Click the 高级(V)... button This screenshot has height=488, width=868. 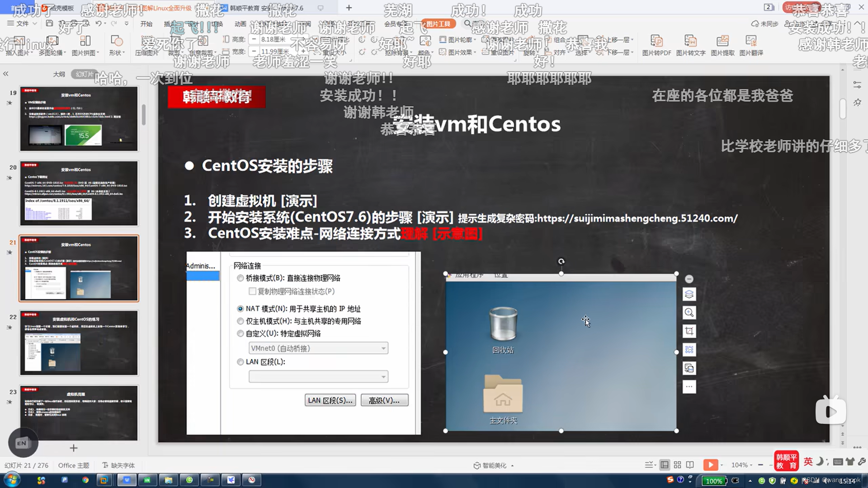coord(384,400)
